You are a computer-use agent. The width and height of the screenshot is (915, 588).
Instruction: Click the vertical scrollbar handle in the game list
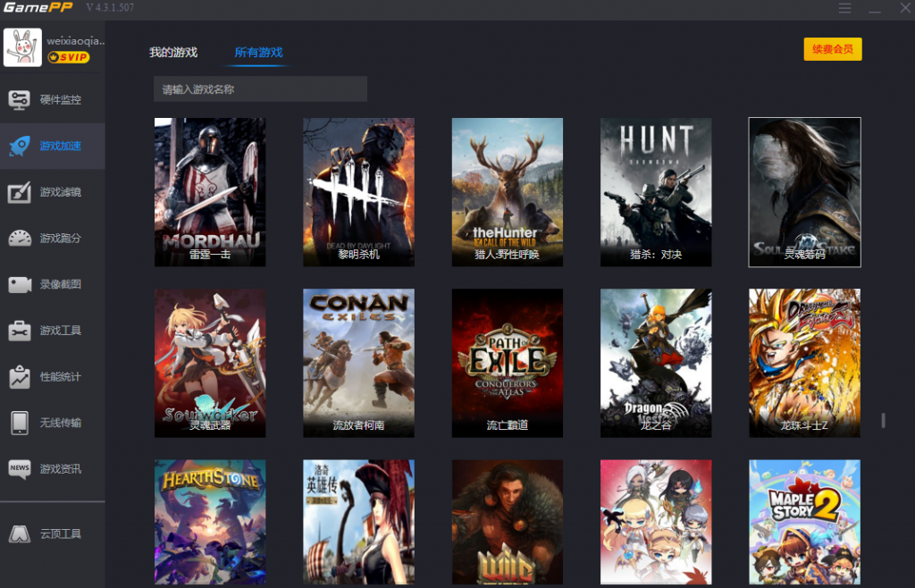pyautogui.click(x=883, y=421)
